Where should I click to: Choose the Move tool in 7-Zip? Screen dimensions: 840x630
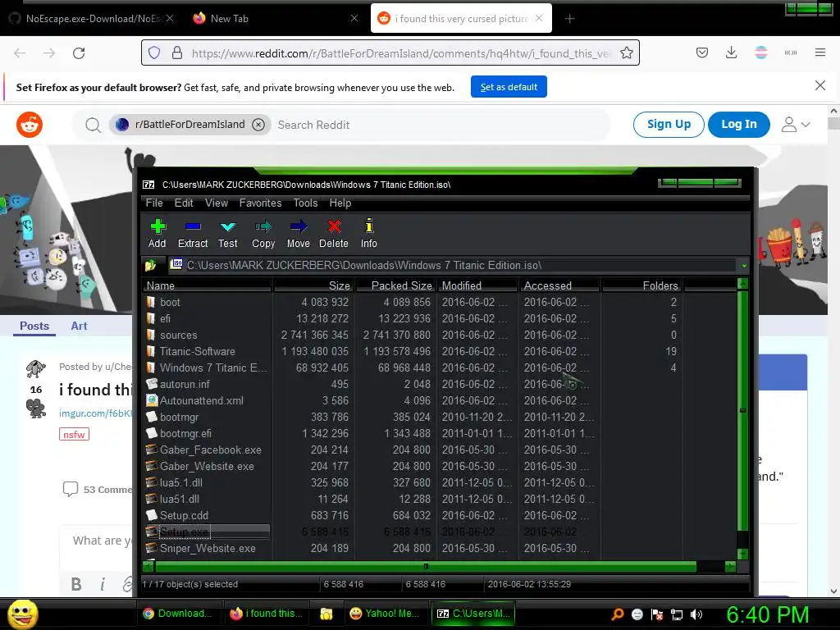pos(299,234)
